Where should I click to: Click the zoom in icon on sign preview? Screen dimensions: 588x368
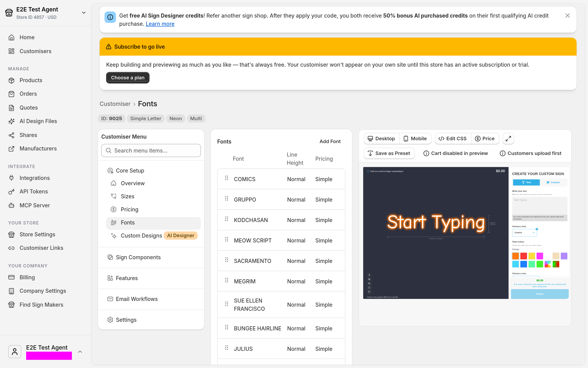[369, 279]
